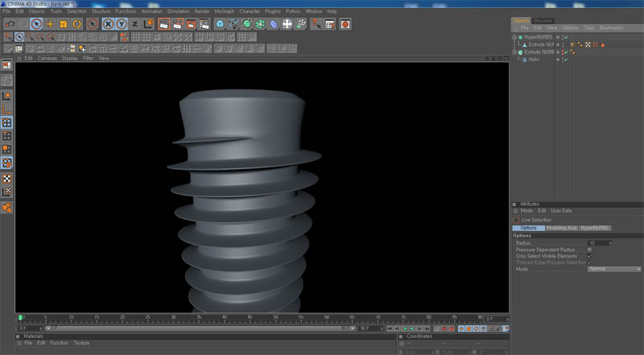644x355 pixels.
Task: Open deformer objects icon (blue capsule)
Action: point(274,24)
